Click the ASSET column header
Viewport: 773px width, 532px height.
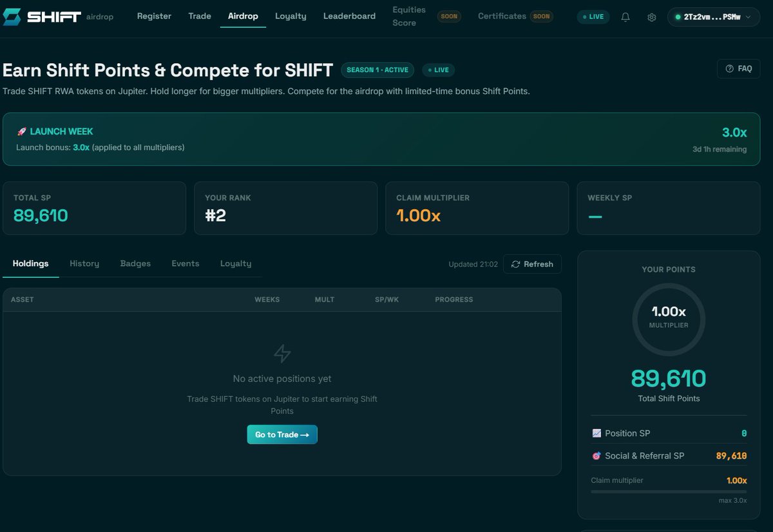click(23, 299)
